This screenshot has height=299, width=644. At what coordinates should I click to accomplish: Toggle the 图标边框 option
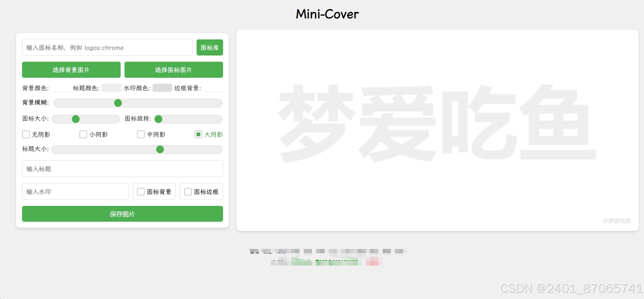[188, 191]
